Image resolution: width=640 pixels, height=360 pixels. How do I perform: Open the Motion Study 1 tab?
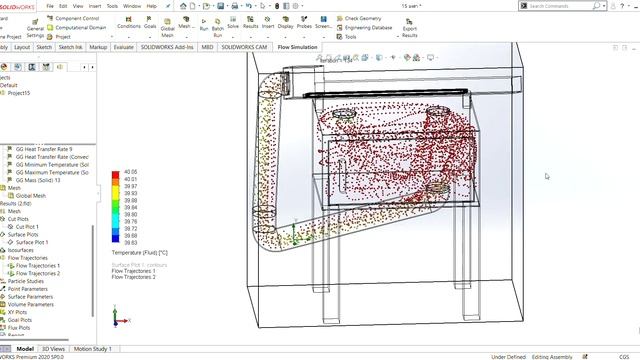[x=92, y=349]
